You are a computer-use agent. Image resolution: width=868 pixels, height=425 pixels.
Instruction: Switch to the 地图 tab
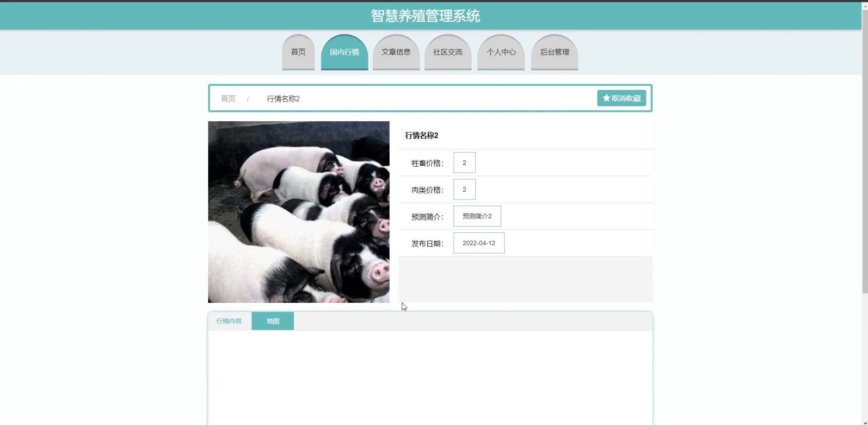click(273, 321)
